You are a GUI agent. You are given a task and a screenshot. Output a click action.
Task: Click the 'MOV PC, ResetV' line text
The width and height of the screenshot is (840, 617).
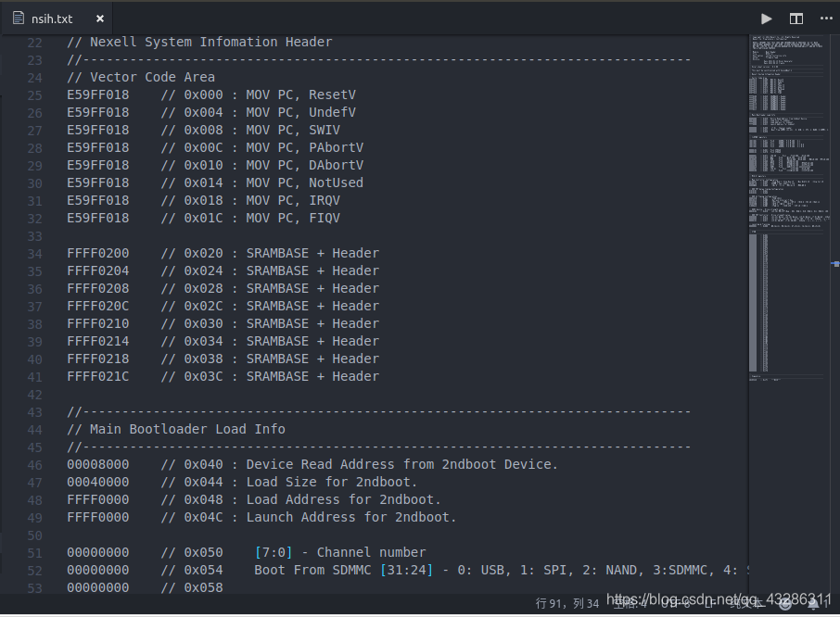(x=300, y=95)
